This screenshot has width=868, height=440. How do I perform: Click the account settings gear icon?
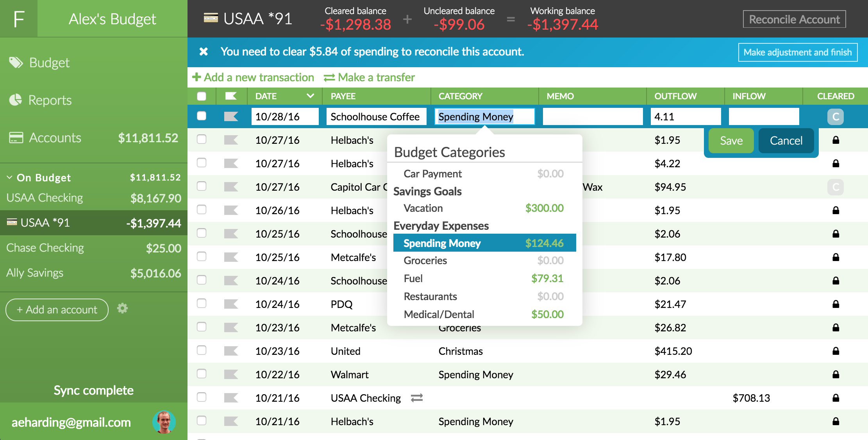coord(122,308)
